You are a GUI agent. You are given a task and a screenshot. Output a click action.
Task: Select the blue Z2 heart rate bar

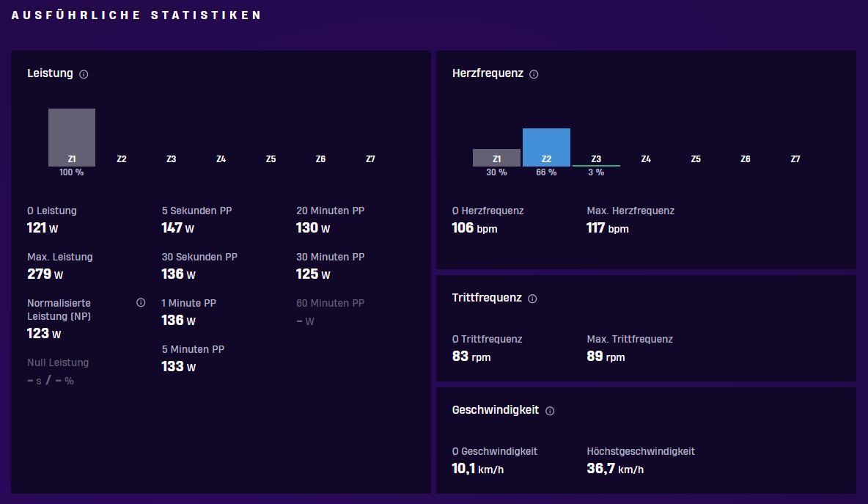(x=546, y=147)
